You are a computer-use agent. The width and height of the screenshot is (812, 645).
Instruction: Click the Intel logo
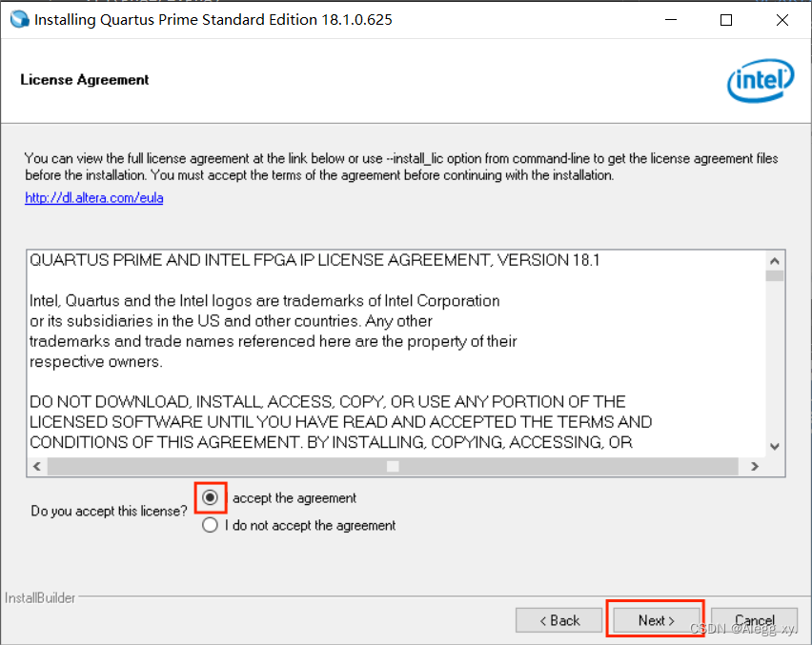tap(761, 80)
